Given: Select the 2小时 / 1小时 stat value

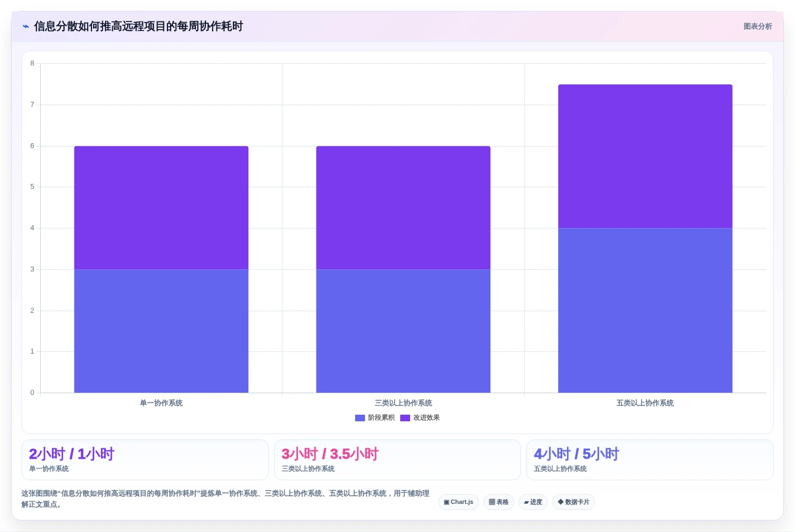Looking at the screenshot, I should coord(72,454).
